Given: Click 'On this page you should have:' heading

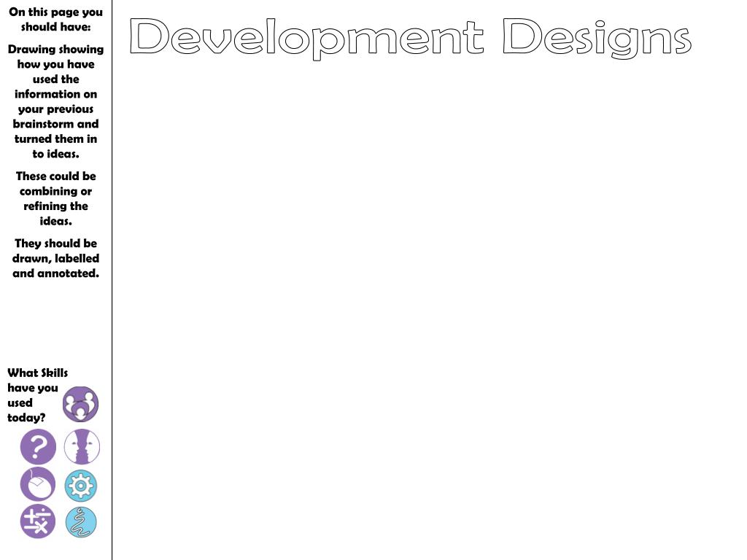Looking at the screenshot, I should pos(55,20).
